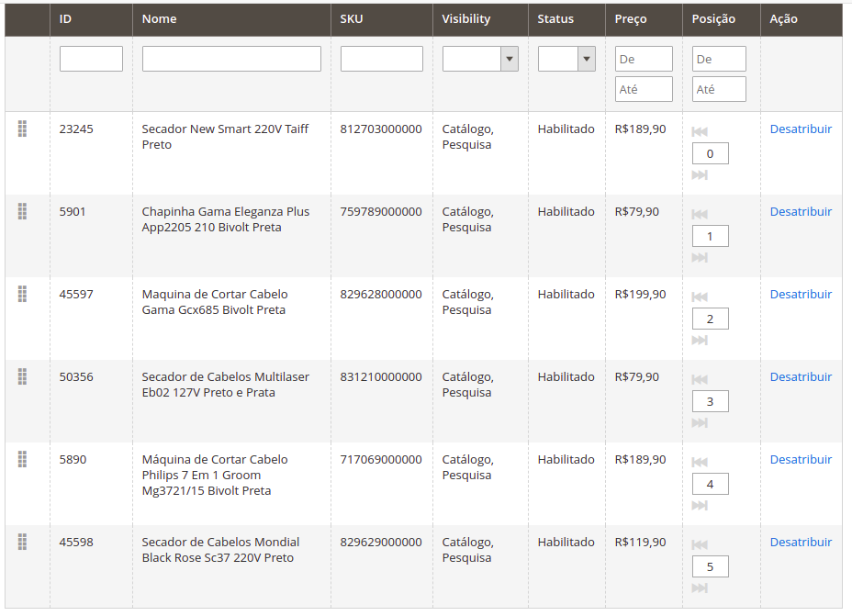852x616 pixels.
Task: Click Desatribuir for Máquina Philips 7 Em 1
Action: click(801, 460)
